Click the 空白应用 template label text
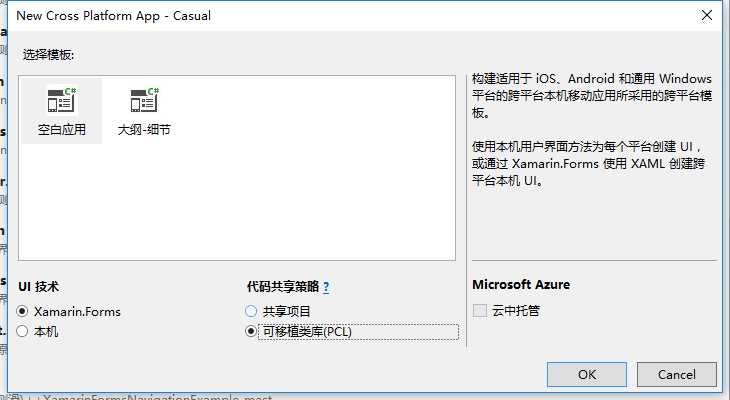 click(62, 130)
